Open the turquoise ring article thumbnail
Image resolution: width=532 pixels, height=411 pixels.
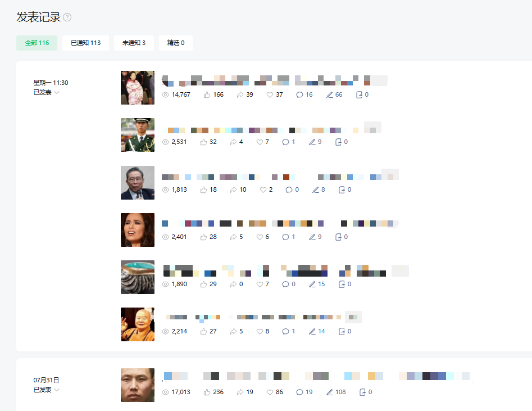(x=138, y=277)
